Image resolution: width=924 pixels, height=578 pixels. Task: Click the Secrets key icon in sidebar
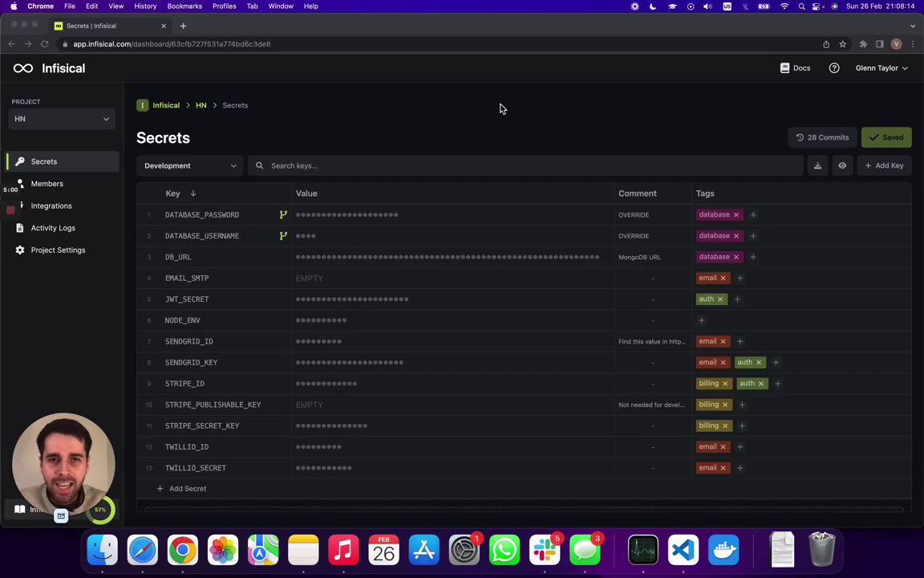coord(20,161)
